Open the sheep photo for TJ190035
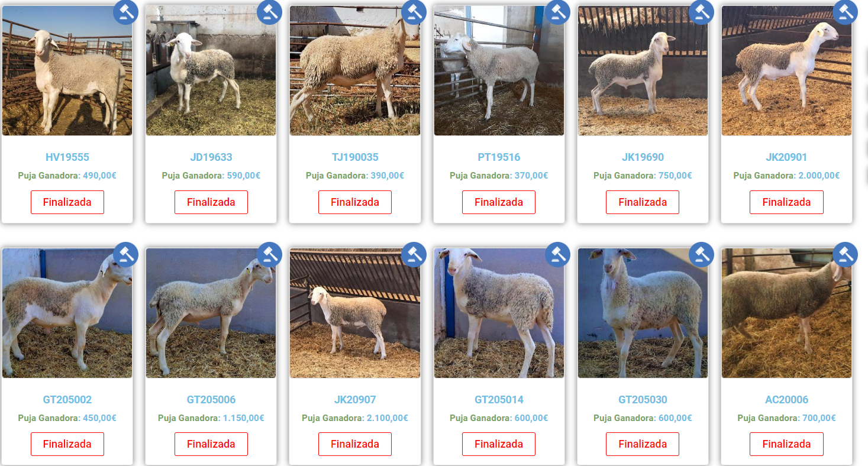This screenshot has width=868, height=466. (x=355, y=70)
